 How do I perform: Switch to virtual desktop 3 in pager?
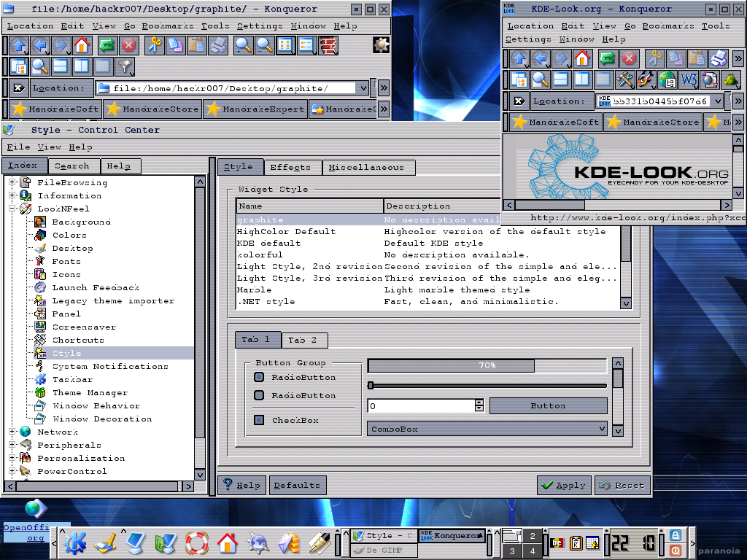pos(512,551)
